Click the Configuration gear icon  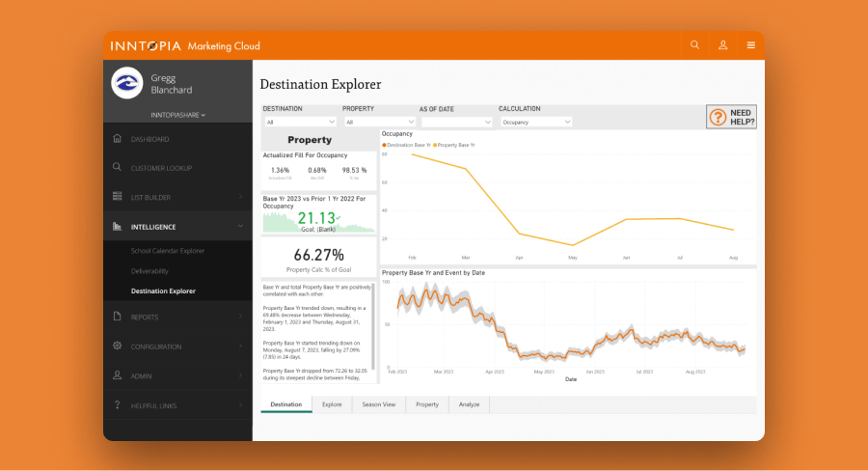click(x=118, y=346)
